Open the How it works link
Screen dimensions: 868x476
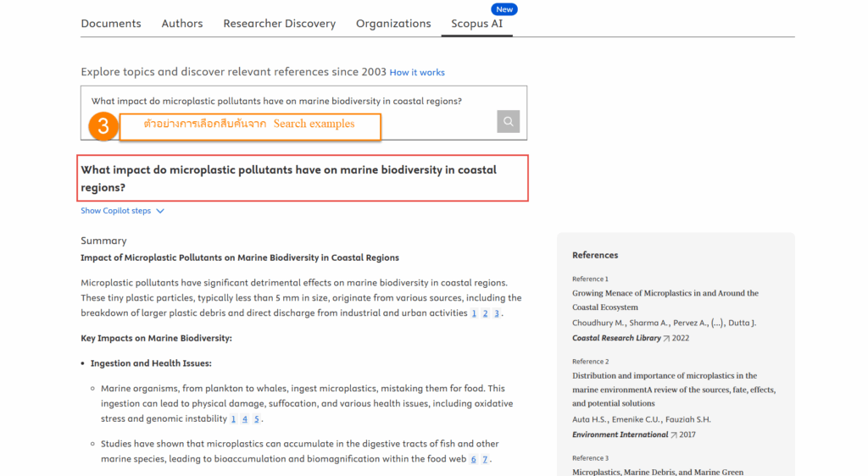point(417,73)
